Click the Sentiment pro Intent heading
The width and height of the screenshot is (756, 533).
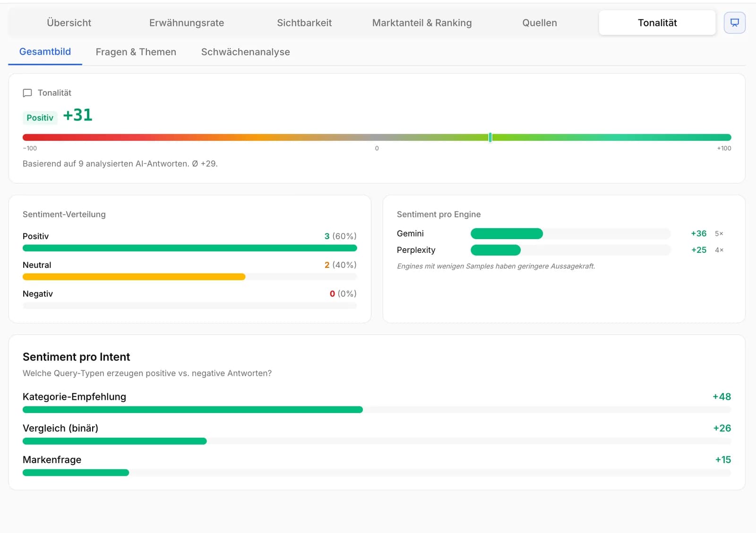pos(76,357)
